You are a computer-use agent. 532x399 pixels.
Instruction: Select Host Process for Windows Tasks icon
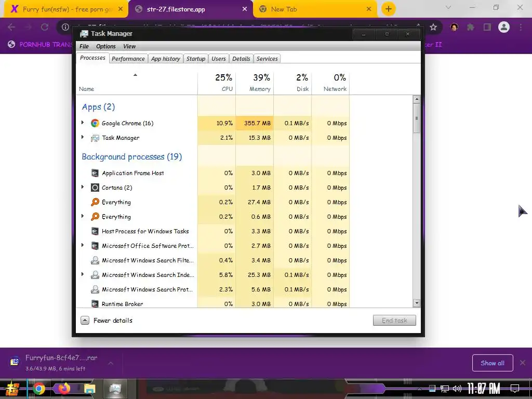(95, 231)
